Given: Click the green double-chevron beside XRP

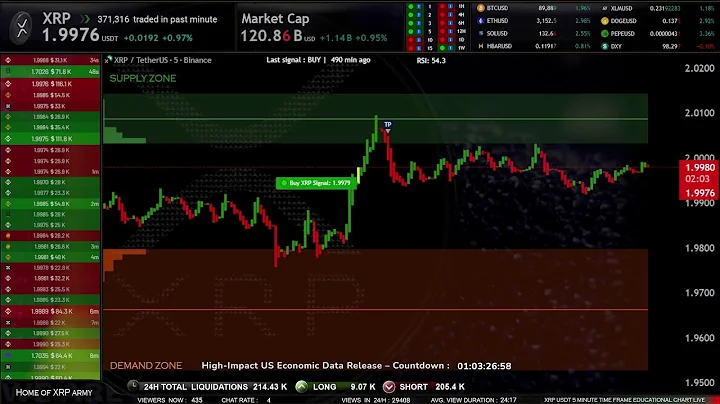Looking at the screenshot, I should (85, 19).
